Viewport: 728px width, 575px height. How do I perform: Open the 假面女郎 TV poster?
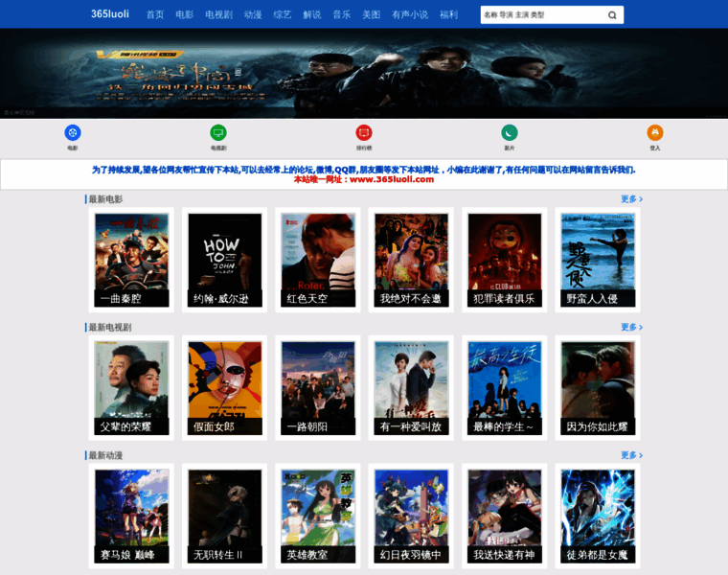[x=225, y=388]
